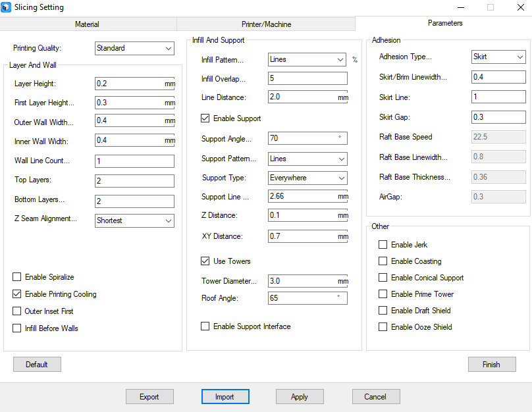Expand the Infill Pattern dropdown
Viewport: 532px width, 412px height.
click(x=307, y=59)
